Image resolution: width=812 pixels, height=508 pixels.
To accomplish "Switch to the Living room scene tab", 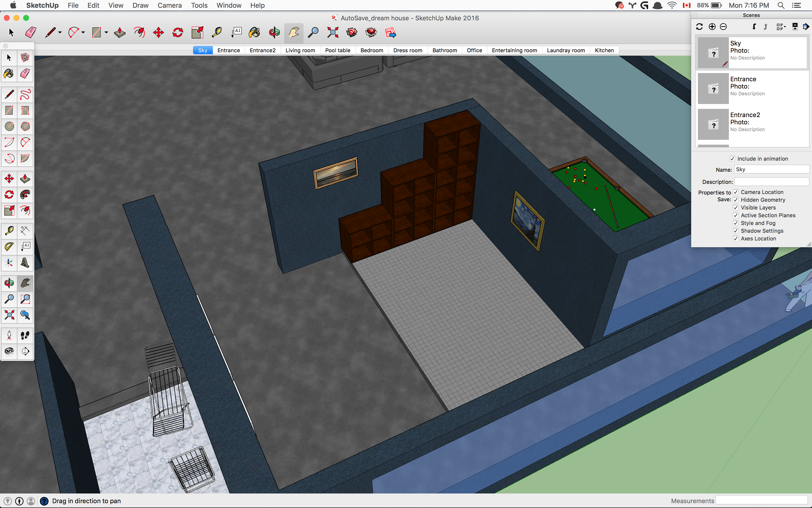I will 300,50.
